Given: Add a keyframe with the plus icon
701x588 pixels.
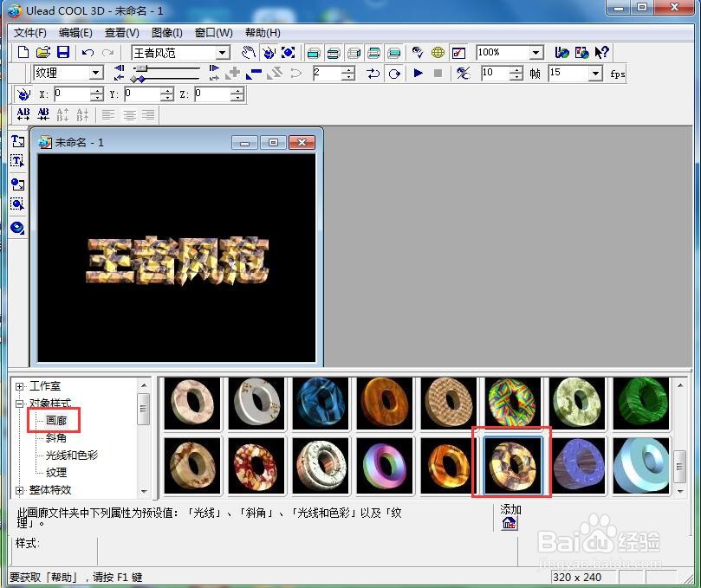Looking at the screenshot, I should pos(232,74).
